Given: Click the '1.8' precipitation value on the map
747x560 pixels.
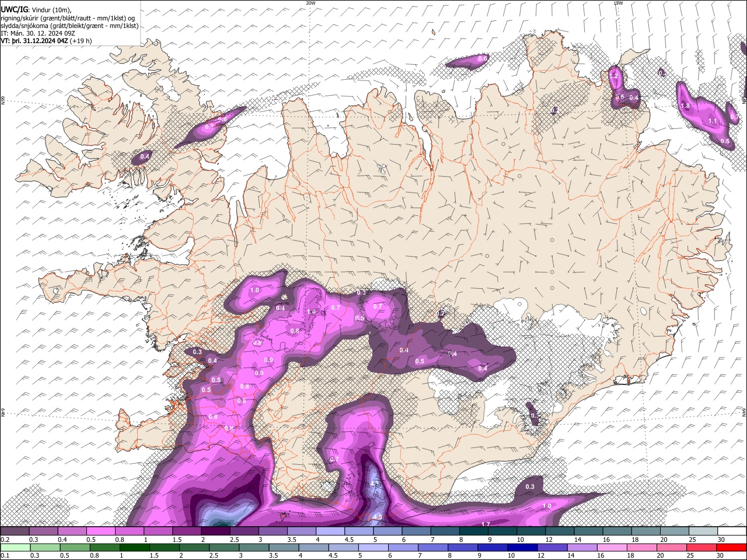Looking at the screenshot, I should pos(686,106).
